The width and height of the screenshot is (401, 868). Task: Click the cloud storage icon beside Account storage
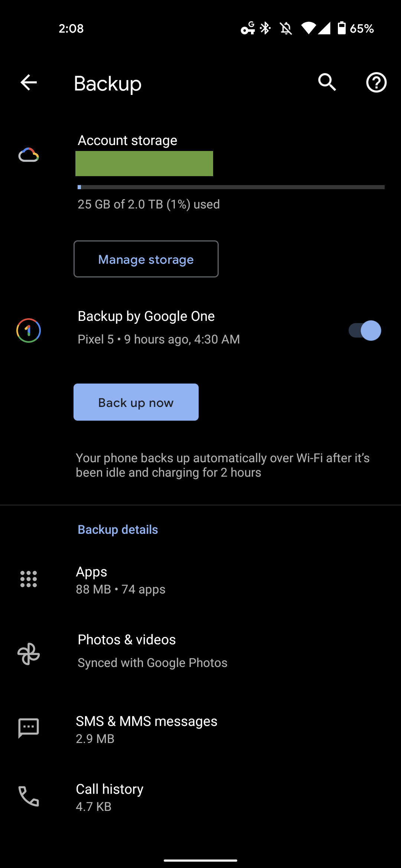pos(28,155)
